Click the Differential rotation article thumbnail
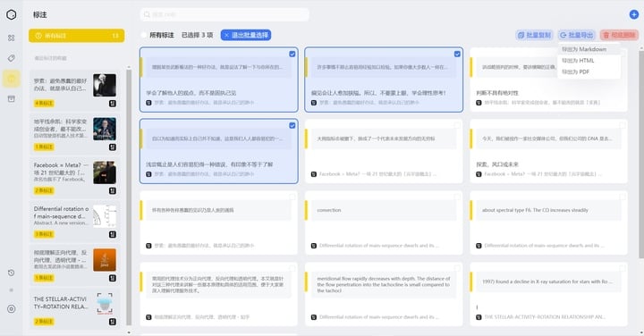The image size is (644, 336). coord(105,216)
